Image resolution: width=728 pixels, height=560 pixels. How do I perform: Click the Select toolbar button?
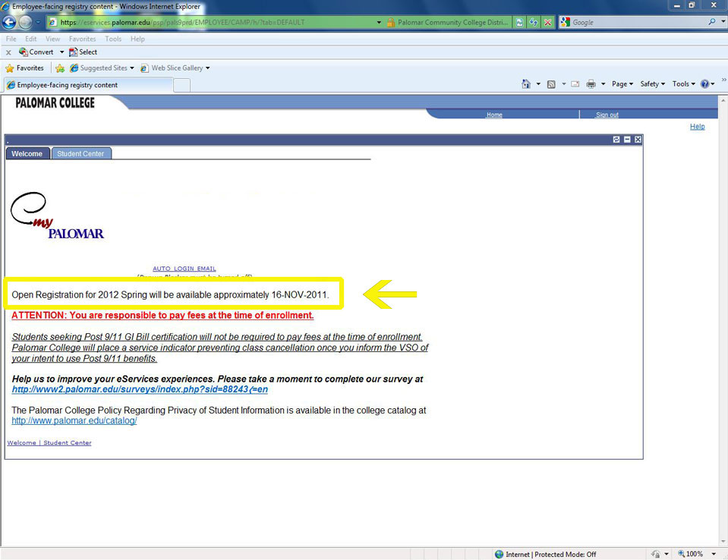(83, 52)
